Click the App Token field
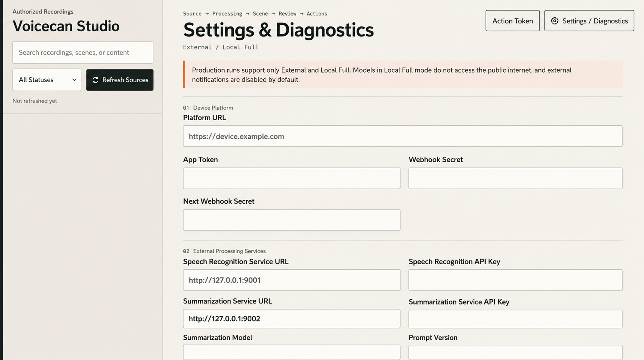This screenshot has height=360, width=644. 292,178
